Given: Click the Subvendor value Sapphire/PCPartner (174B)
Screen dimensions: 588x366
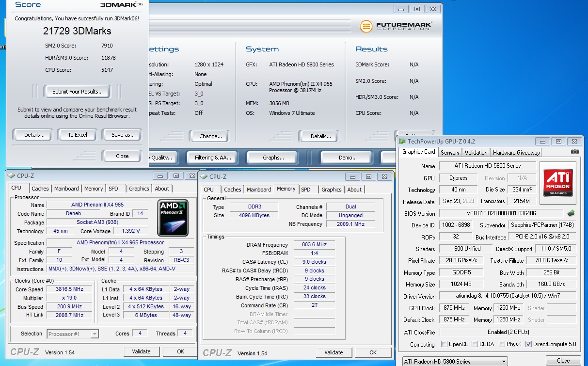Looking at the screenshot, I should coord(542,225).
